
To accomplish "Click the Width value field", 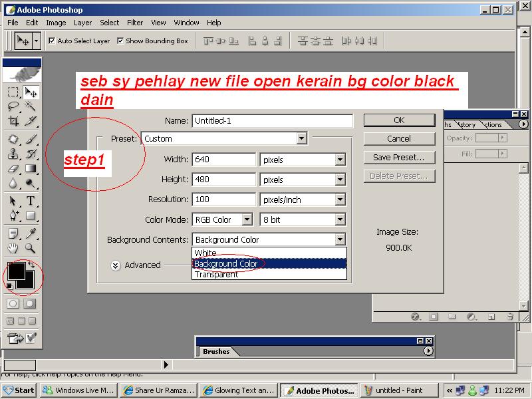I will tap(224, 159).
